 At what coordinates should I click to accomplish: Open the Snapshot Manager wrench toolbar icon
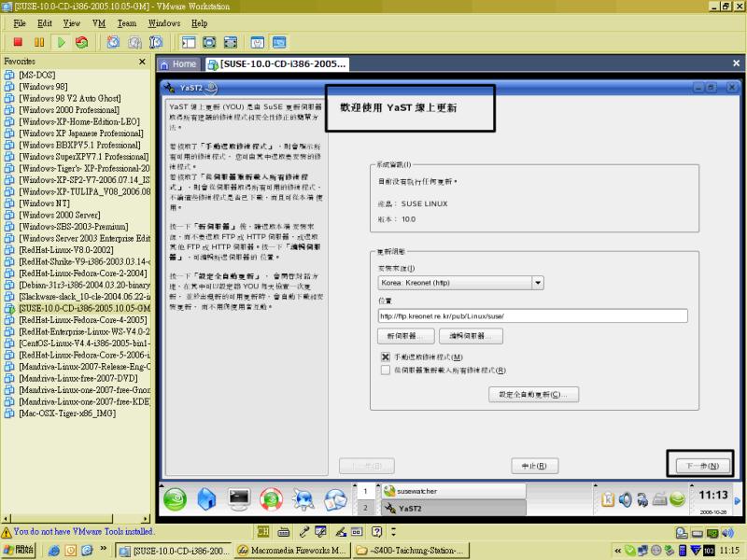click(156, 42)
